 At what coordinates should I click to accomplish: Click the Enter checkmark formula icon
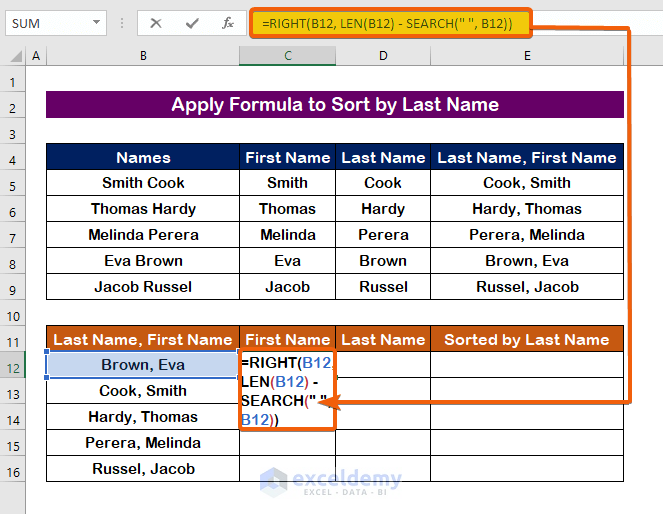coord(191,23)
